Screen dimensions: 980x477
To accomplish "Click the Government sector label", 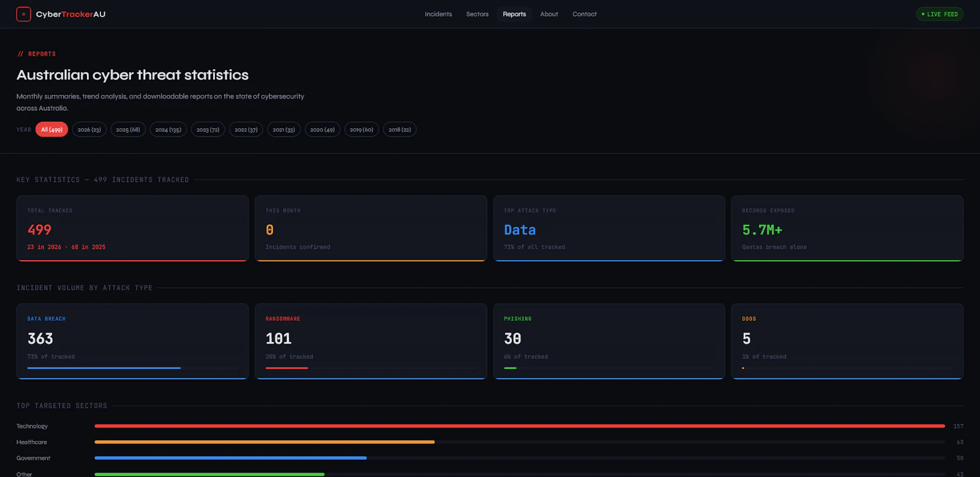I will [34, 458].
